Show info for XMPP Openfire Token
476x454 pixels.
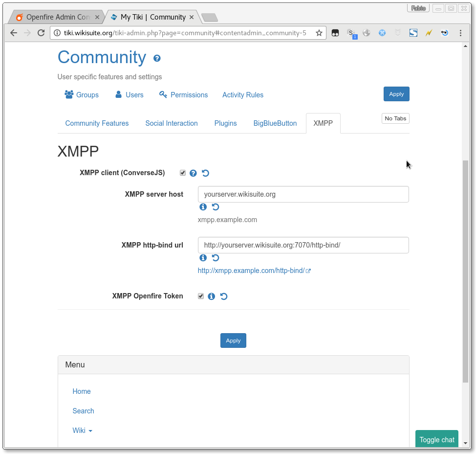[212, 296]
